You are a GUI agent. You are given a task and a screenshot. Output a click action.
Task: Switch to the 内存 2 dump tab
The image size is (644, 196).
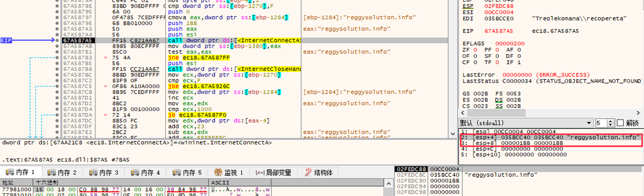(63, 172)
